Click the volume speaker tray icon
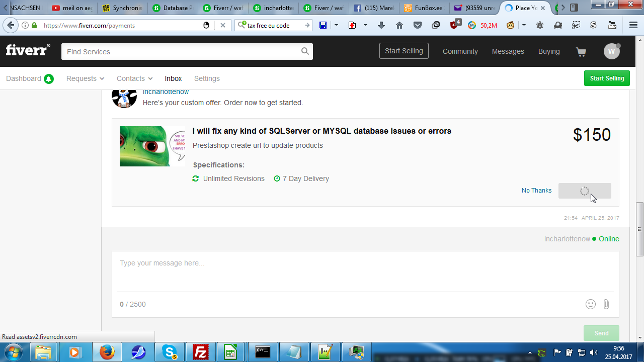The height and width of the screenshot is (362, 644). tap(594, 352)
